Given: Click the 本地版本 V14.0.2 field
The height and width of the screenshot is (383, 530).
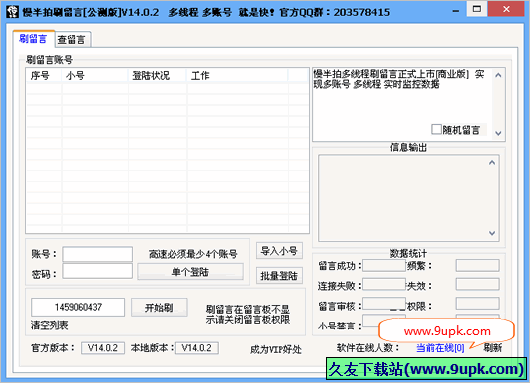Looking at the screenshot, I should pos(196,348).
